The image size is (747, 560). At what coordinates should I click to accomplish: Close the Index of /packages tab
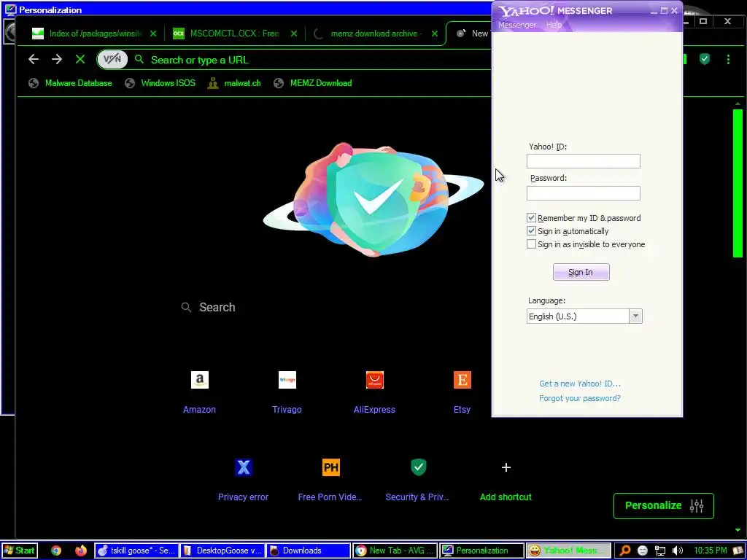[x=153, y=34]
